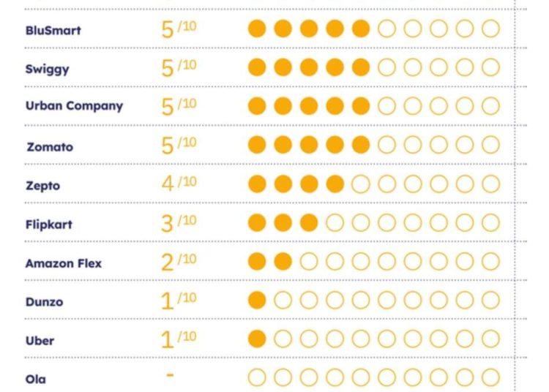The height and width of the screenshot is (392, 549).
Task: Click the Swiggy row label
Action: pyautogui.click(x=48, y=69)
